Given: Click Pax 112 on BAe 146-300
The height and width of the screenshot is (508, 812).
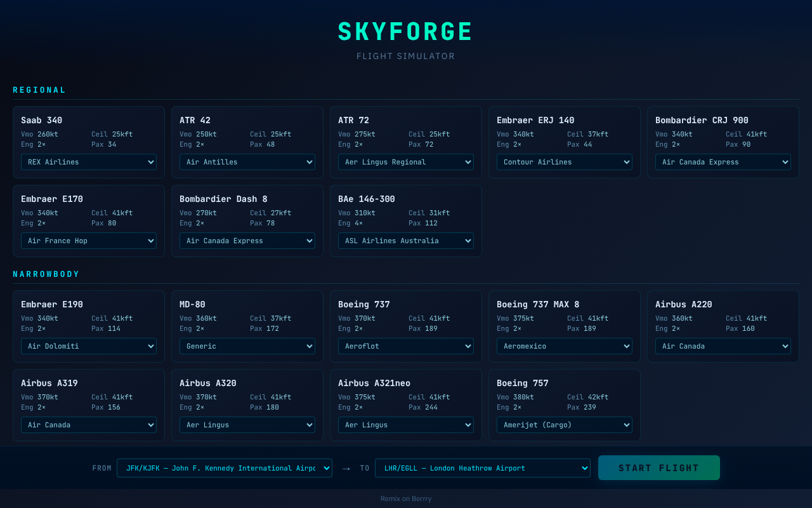Looking at the screenshot, I should coord(423,223).
